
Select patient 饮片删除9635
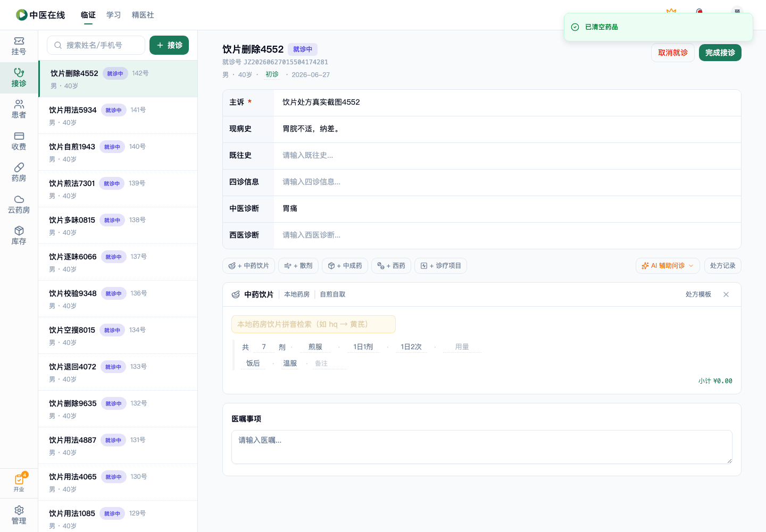[x=118, y=409]
